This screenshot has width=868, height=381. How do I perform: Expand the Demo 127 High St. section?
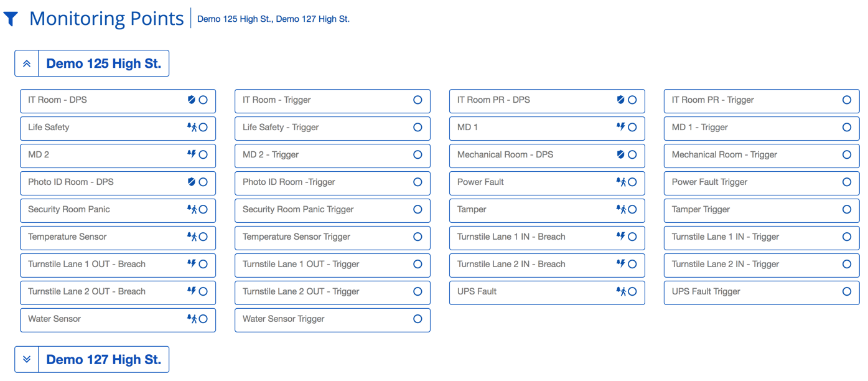tap(26, 359)
